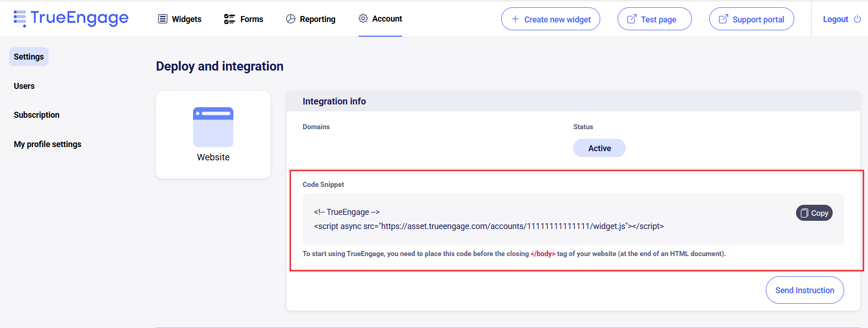This screenshot has height=328, width=868.
Task: Click the Widgets list icon
Action: pyautogui.click(x=162, y=19)
